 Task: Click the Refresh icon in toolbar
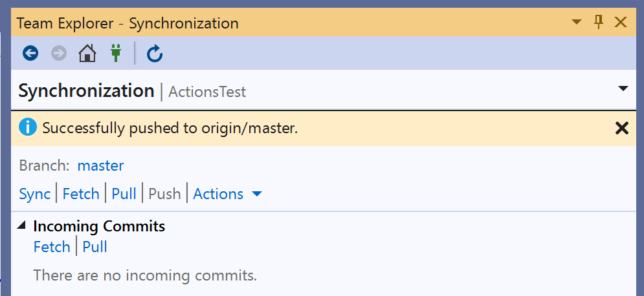coord(155,53)
